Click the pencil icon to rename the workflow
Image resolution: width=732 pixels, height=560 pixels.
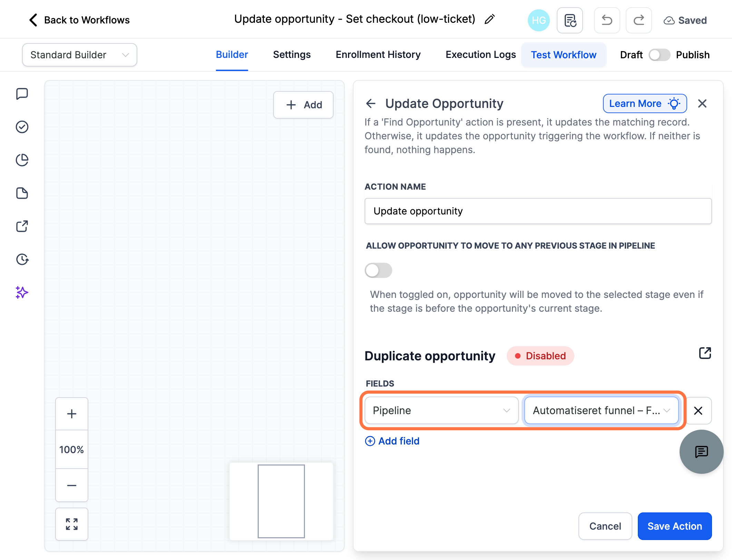pyautogui.click(x=489, y=19)
